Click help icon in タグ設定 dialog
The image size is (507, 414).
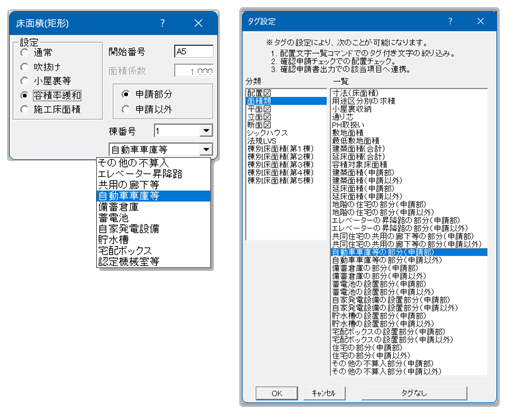pos(450,21)
